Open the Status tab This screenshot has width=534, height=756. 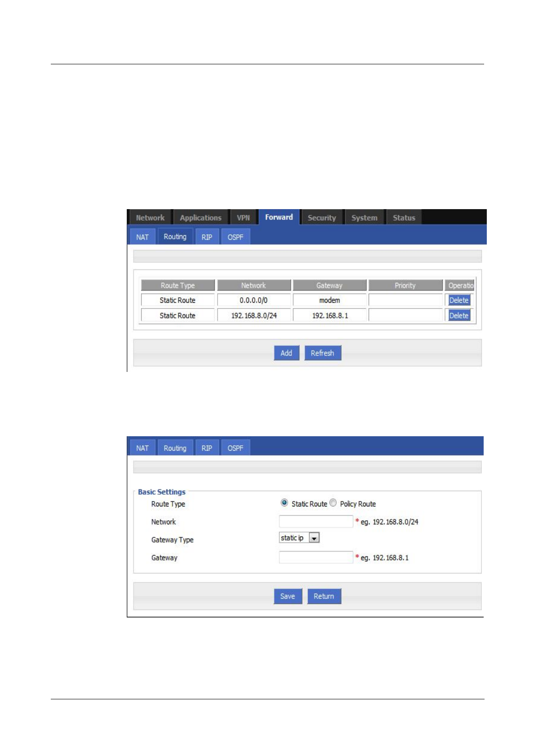tap(404, 218)
